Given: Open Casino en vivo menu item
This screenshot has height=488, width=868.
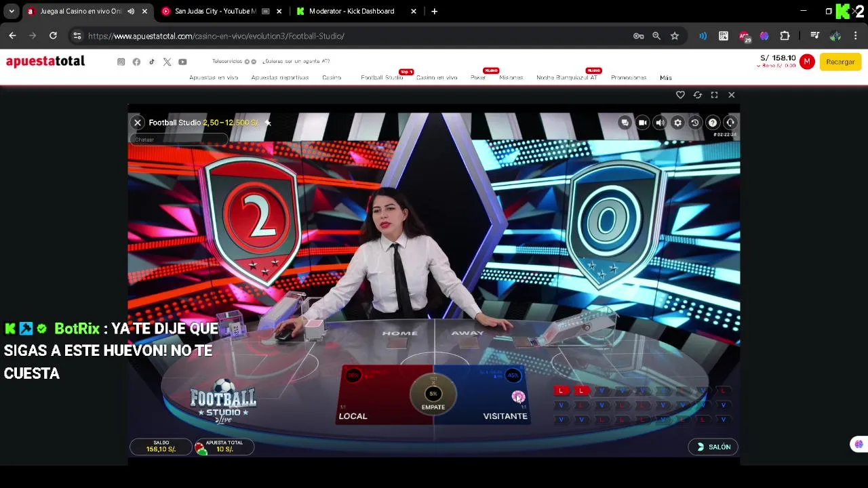Looking at the screenshot, I should (437, 77).
